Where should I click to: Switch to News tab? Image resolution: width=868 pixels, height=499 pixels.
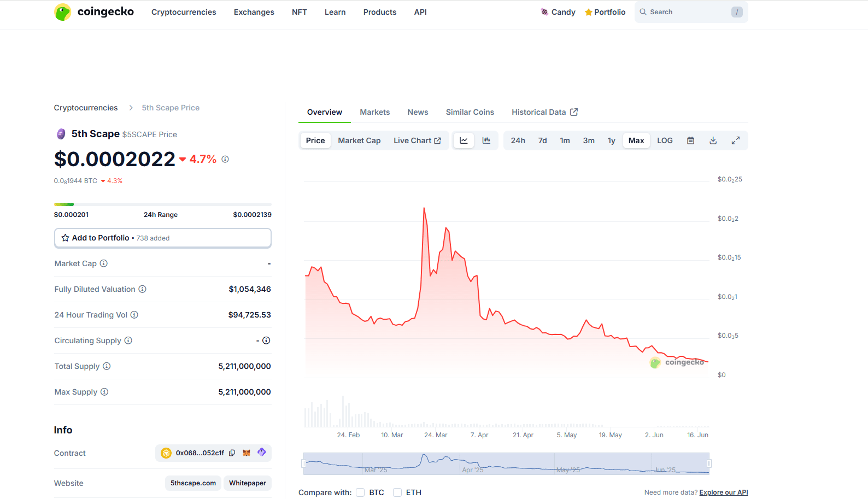tap(418, 112)
